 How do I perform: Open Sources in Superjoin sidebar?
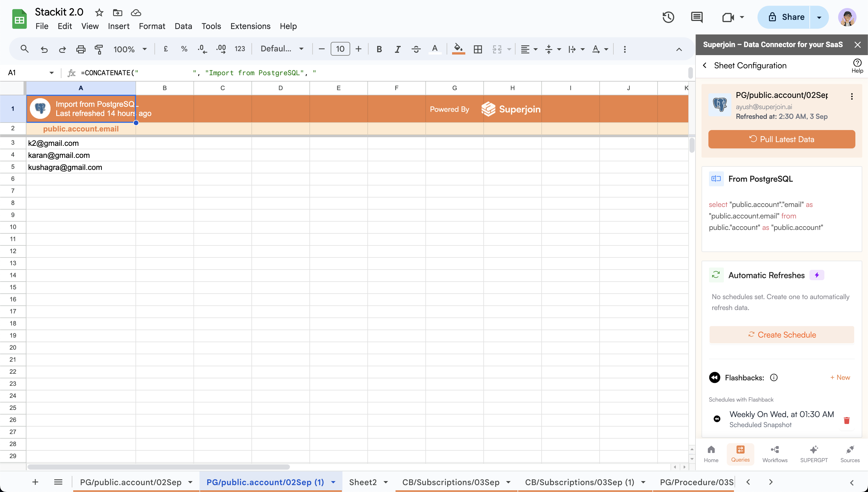(850, 454)
